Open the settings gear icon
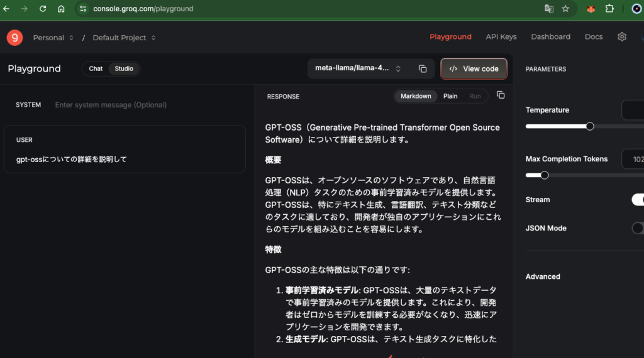 (622, 37)
